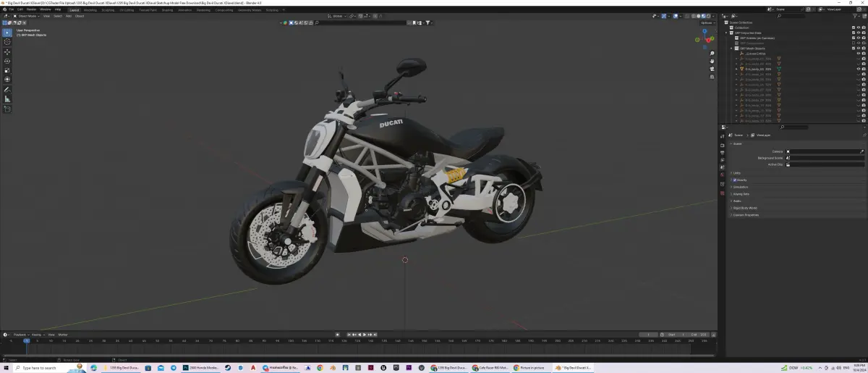Switch to the Sculpting workspace tab

click(x=108, y=9)
